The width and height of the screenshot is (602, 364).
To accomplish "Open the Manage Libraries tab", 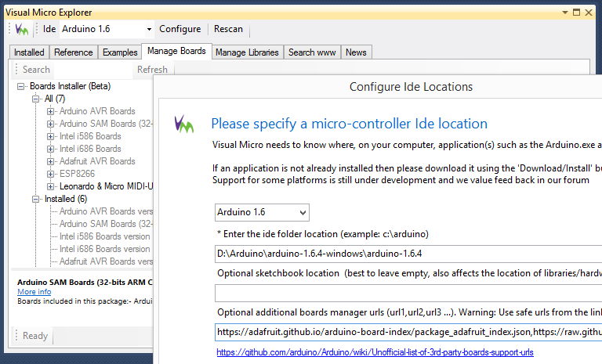I will pos(247,52).
